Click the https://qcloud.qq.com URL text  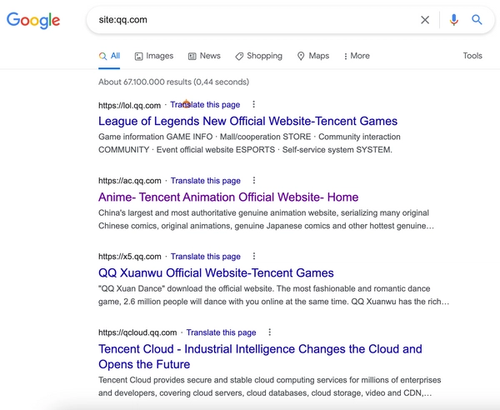[x=137, y=332]
